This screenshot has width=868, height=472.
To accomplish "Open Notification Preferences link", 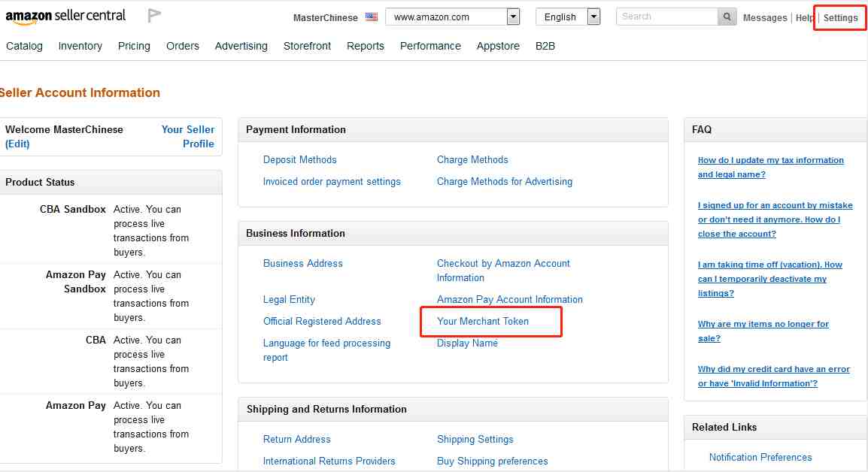I will (x=760, y=457).
